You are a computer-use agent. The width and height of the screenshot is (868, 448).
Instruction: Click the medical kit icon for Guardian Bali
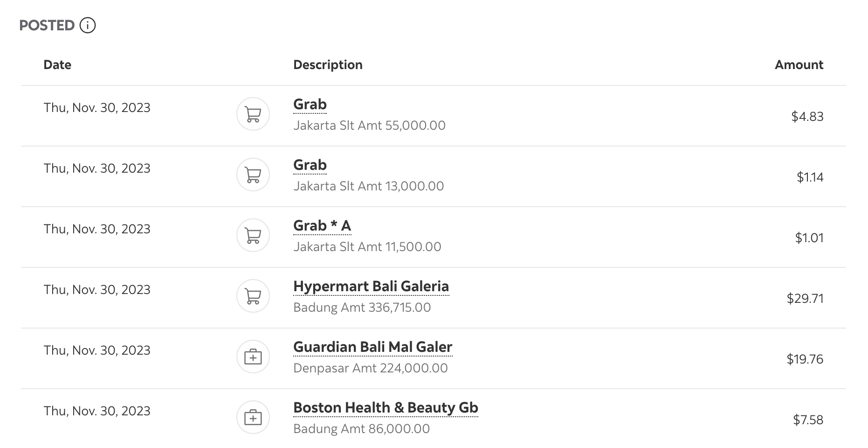[x=253, y=357]
